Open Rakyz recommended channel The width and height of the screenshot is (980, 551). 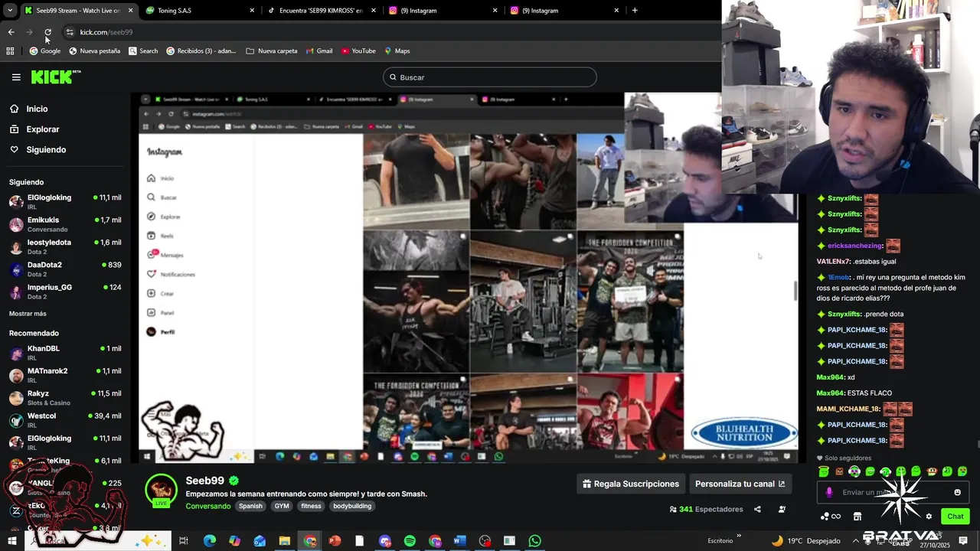tap(65, 398)
